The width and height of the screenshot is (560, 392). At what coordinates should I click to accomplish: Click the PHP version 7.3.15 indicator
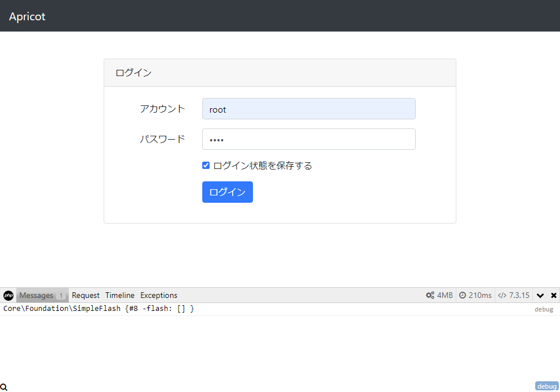click(x=514, y=296)
